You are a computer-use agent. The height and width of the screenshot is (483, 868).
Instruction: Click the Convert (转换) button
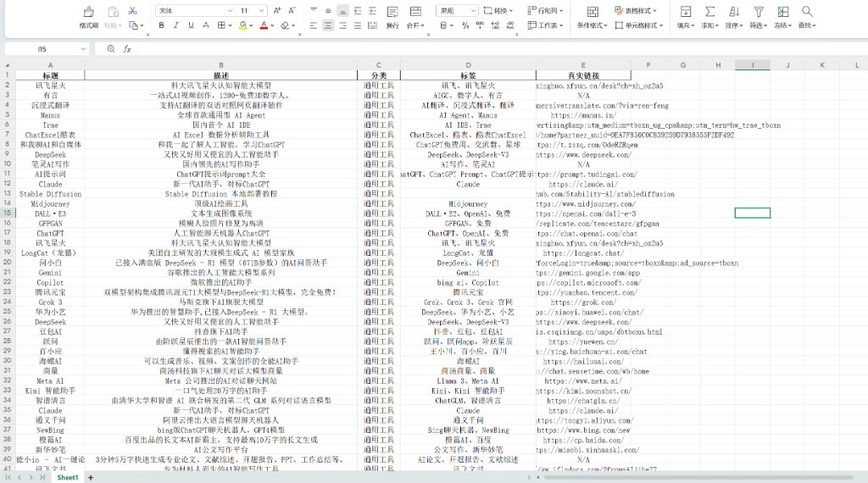tap(498, 10)
